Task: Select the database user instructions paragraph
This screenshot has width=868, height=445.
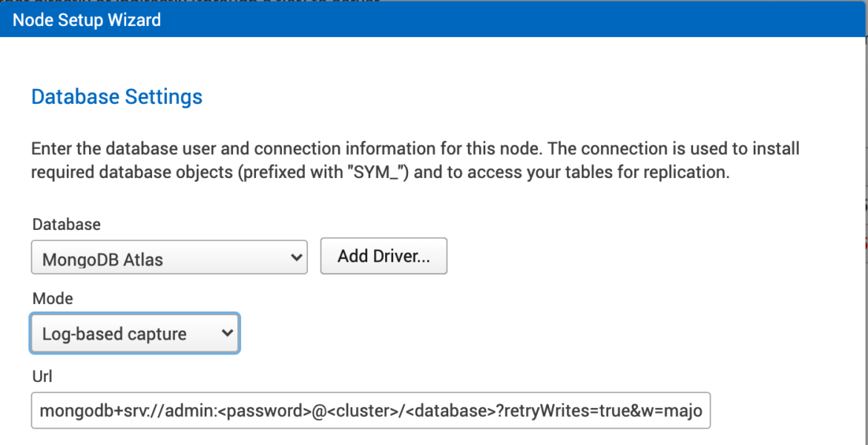Action: (x=415, y=159)
